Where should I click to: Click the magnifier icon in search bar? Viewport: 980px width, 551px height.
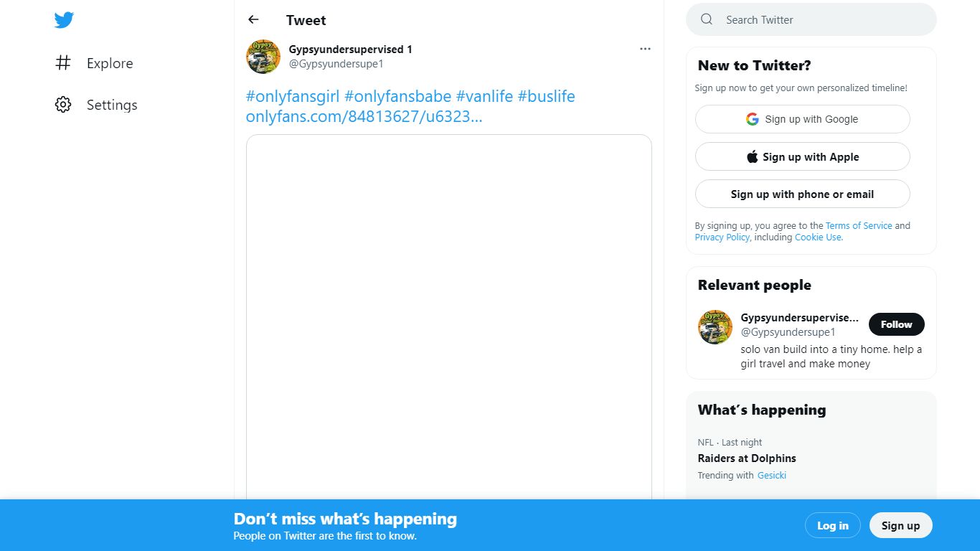[707, 19]
